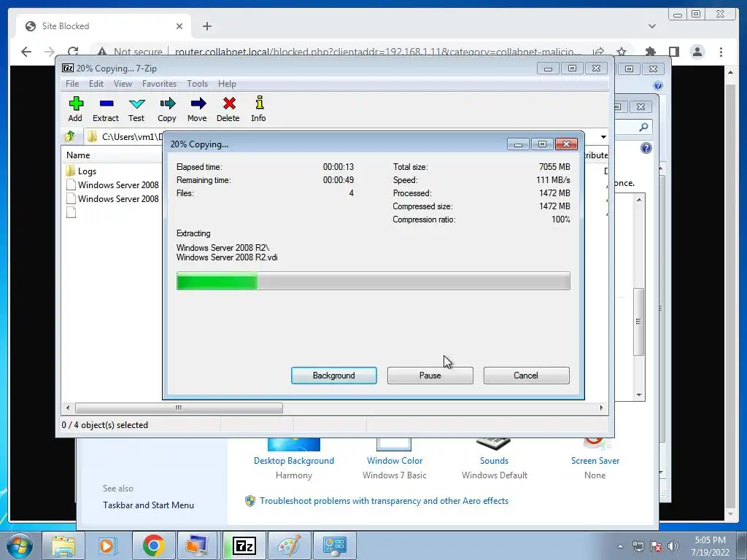Open Window Color settings link
Image resolution: width=747 pixels, height=560 pixels.
pos(395,461)
